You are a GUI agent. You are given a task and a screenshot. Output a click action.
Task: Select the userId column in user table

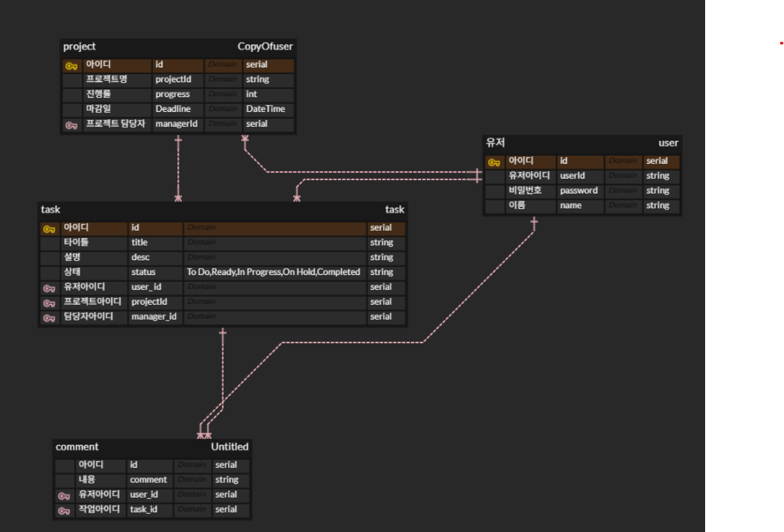(579, 176)
